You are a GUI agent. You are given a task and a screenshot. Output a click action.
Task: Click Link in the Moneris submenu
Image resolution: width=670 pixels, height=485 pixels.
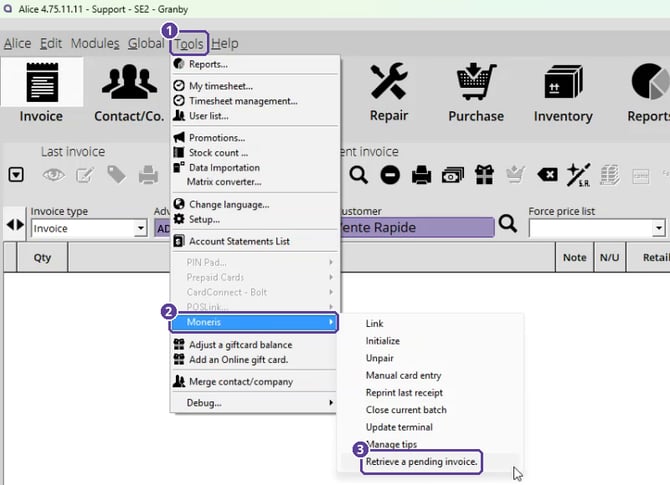pyautogui.click(x=430, y=324)
